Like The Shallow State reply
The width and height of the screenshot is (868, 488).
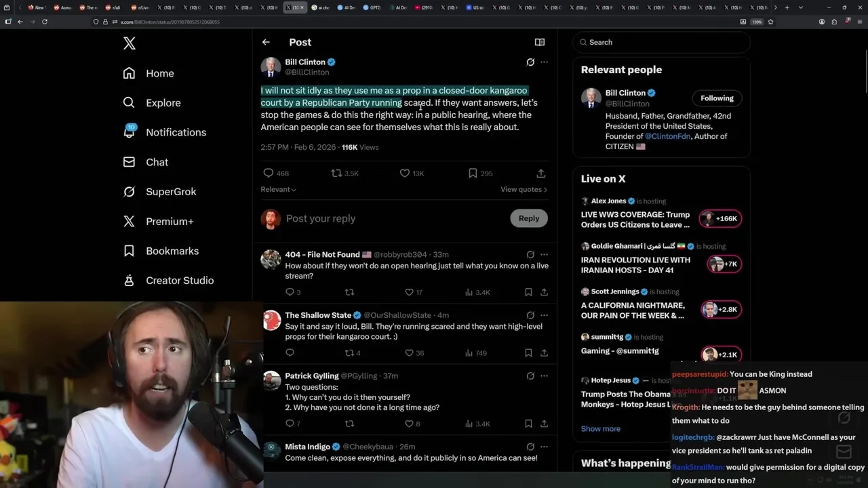click(414, 353)
